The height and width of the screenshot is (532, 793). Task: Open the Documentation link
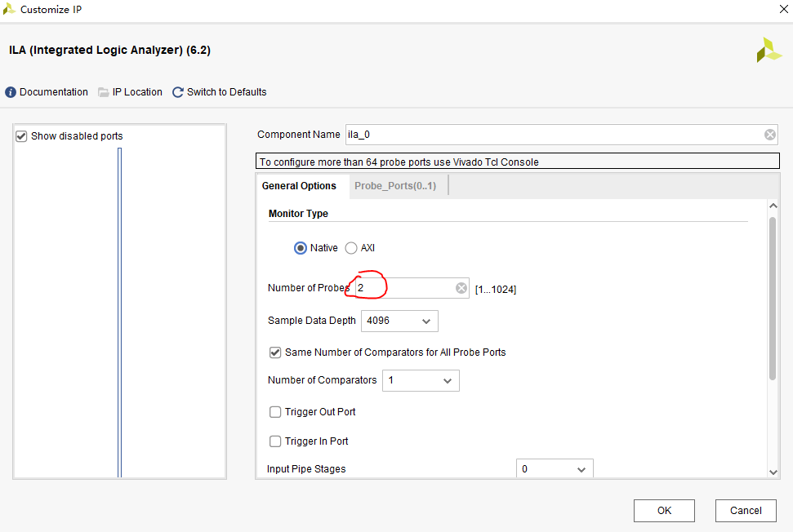click(x=54, y=92)
